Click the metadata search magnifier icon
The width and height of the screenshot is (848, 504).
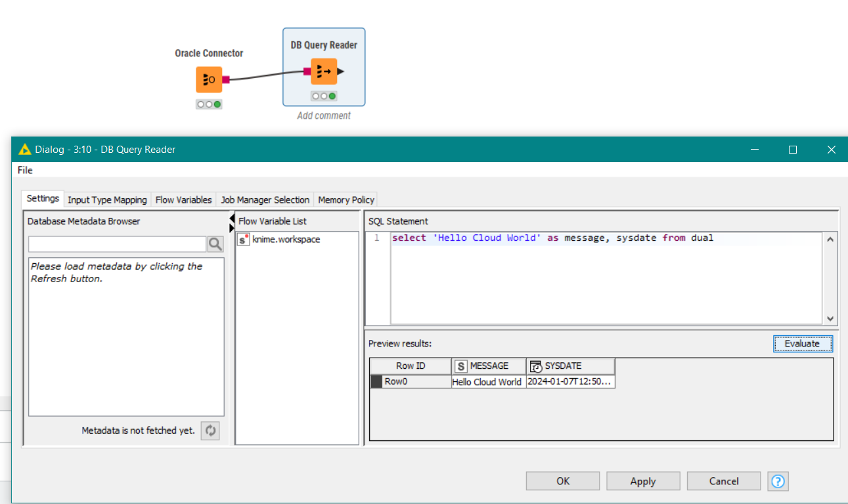(215, 243)
